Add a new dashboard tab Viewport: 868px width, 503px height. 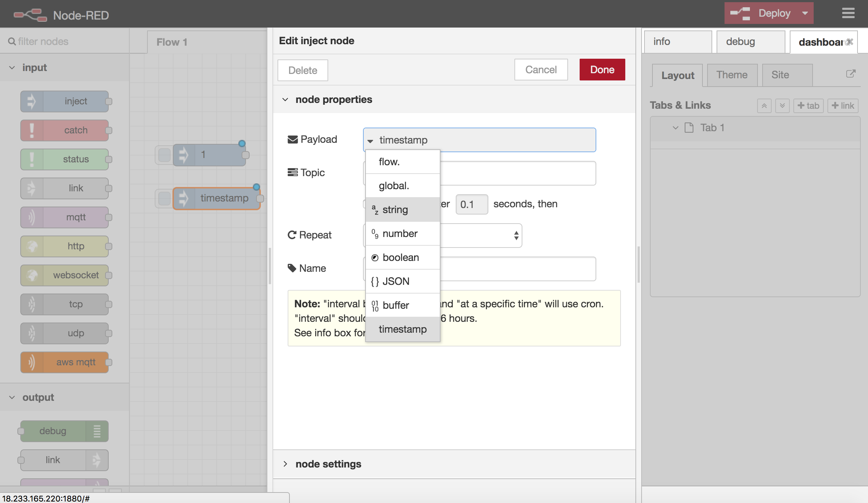[x=808, y=106]
